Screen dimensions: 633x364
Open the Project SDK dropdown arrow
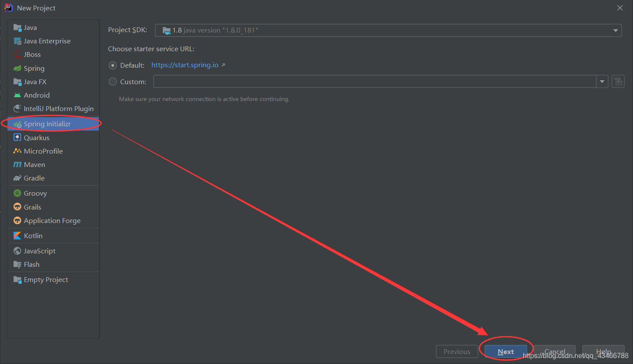point(615,30)
